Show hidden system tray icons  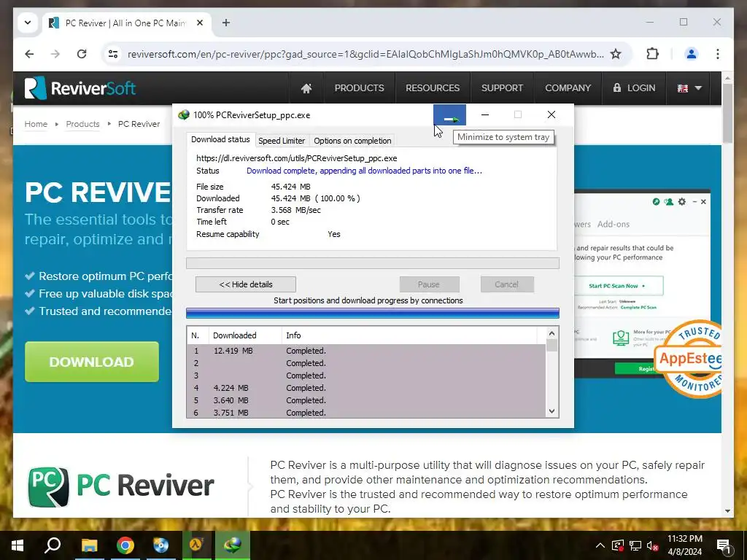600,545
